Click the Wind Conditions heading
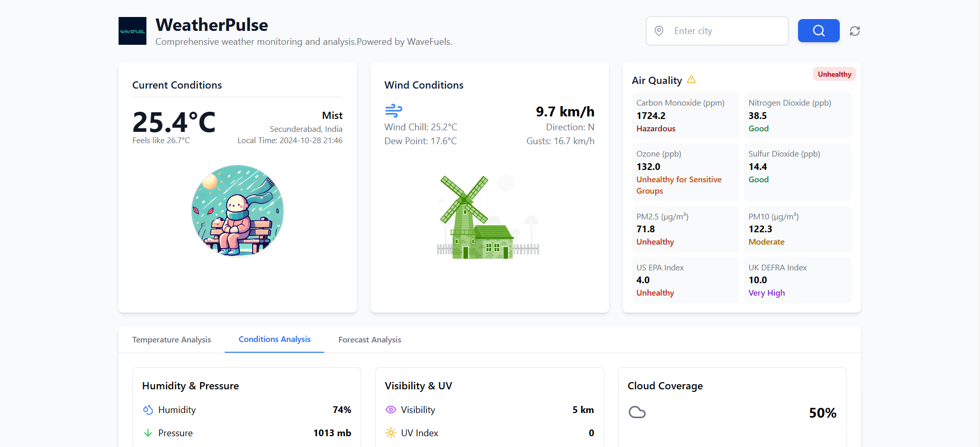Viewport: 980px width, 447px height. point(424,85)
